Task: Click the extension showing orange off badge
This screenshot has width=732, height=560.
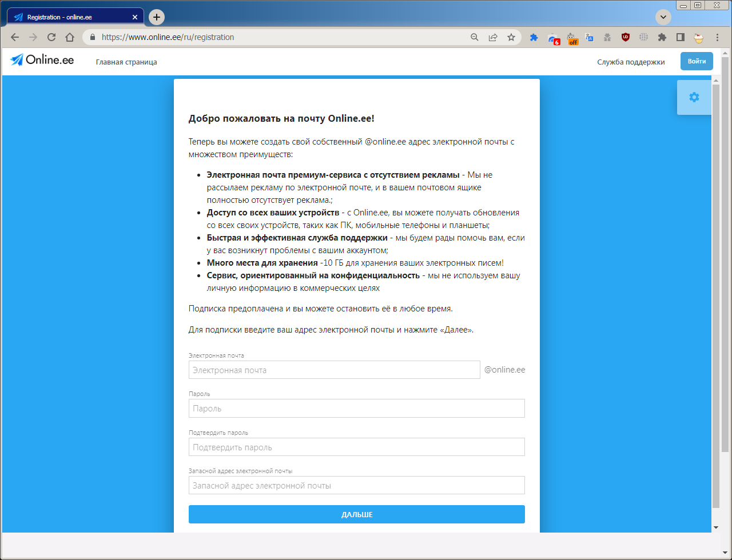Action: pyautogui.click(x=572, y=38)
